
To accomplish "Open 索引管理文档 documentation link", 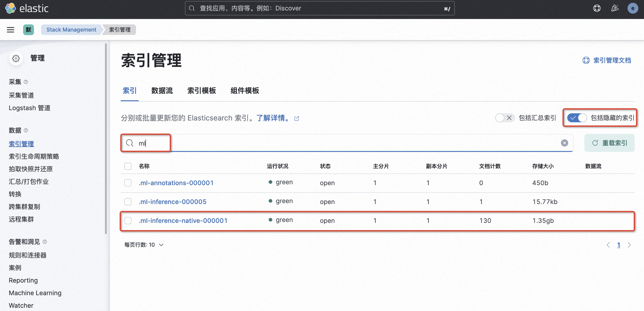I will (607, 61).
